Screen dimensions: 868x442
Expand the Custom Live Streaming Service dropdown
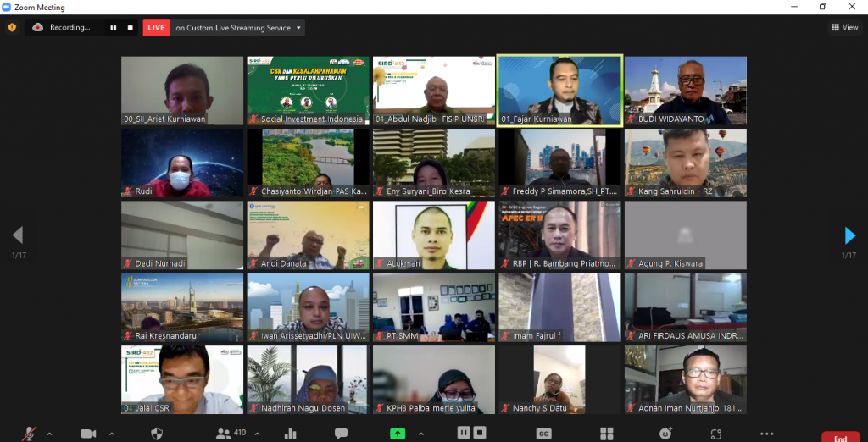click(298, 28)
